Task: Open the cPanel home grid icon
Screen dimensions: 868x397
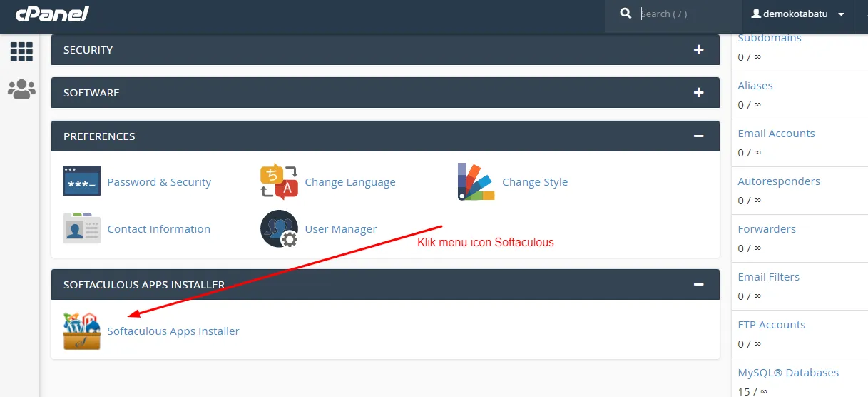Action: tap(21, 51)
